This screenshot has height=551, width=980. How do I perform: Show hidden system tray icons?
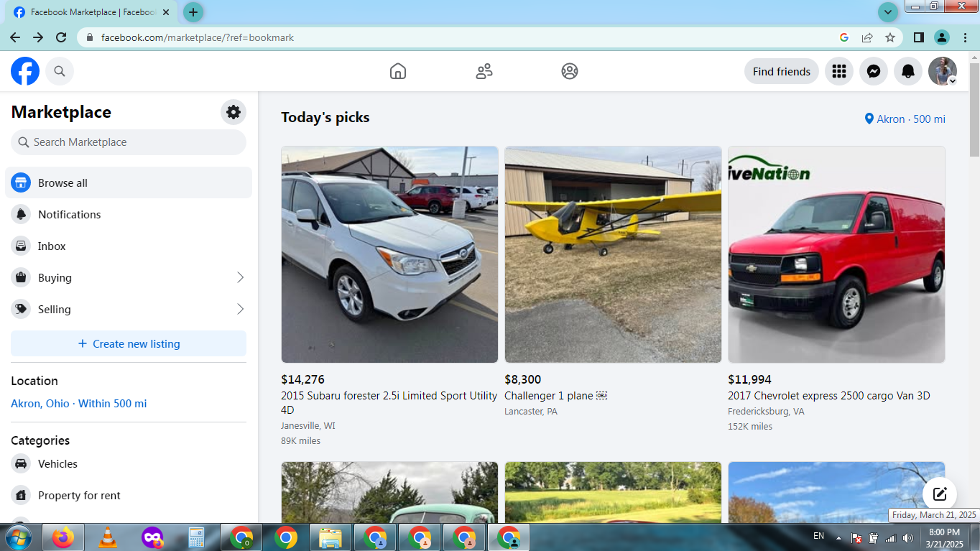click(x=838, y=537)
